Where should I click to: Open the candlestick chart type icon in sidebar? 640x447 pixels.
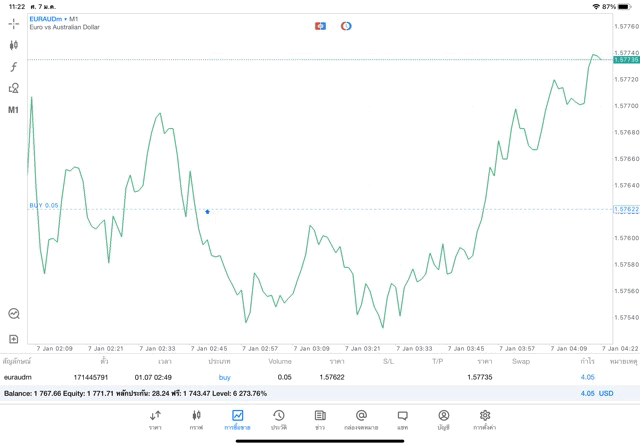(13, 45)
